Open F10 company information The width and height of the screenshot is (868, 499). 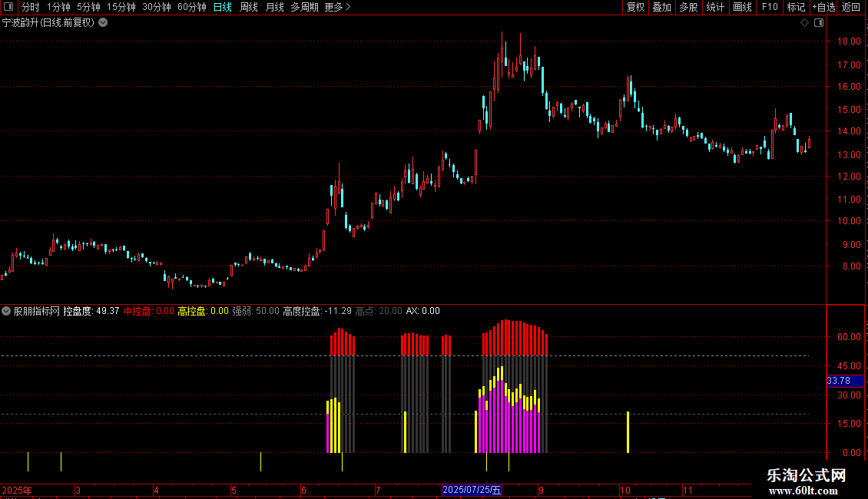(x=770, y=7)
